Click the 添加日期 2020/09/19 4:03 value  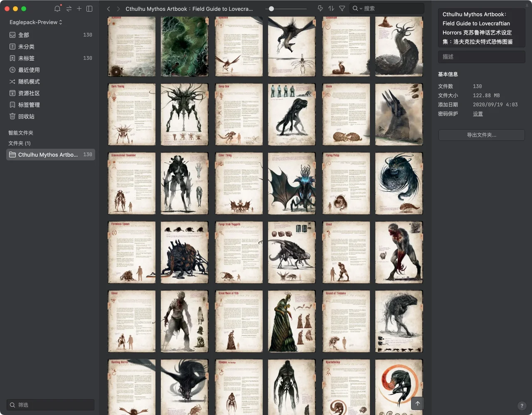[x=495, y=105]
